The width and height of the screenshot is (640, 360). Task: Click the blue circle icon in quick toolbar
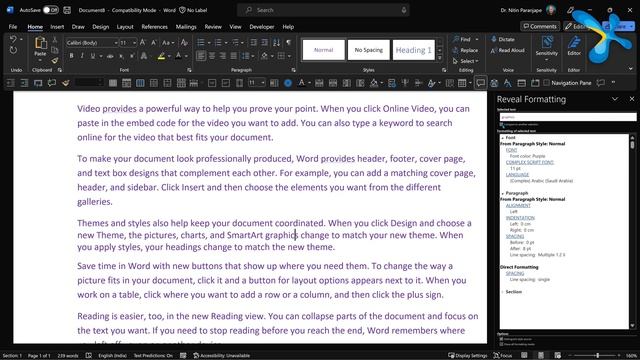pyautogui.click(x=288, y=83)
